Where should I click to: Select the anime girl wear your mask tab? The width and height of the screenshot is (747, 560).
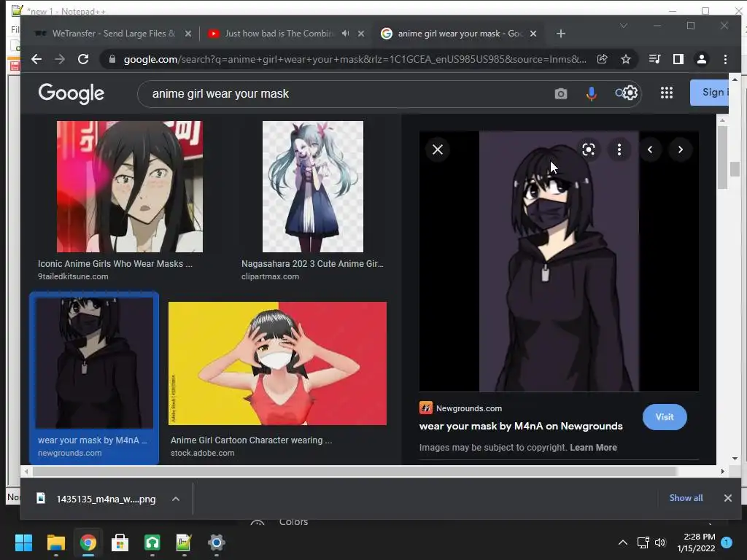pyautogui.click(x=460, y=34)
